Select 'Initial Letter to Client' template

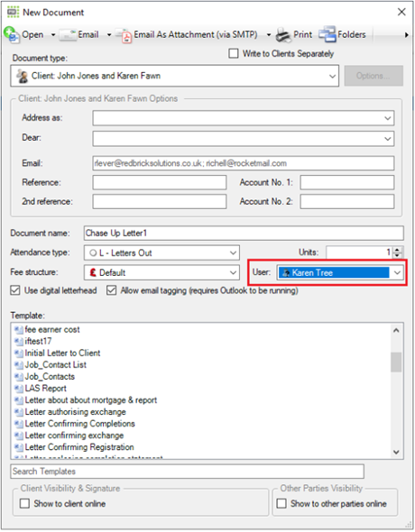coord(62,353)
